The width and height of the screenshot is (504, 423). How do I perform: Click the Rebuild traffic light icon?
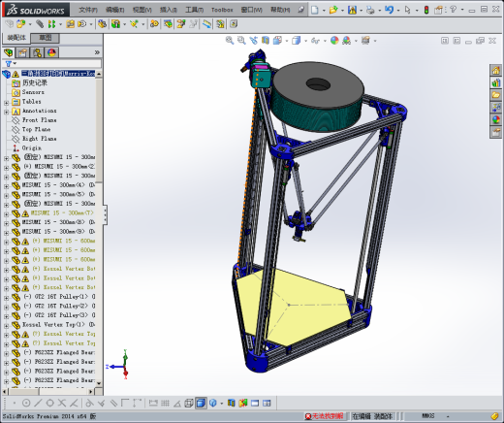(x=426, y=10)
